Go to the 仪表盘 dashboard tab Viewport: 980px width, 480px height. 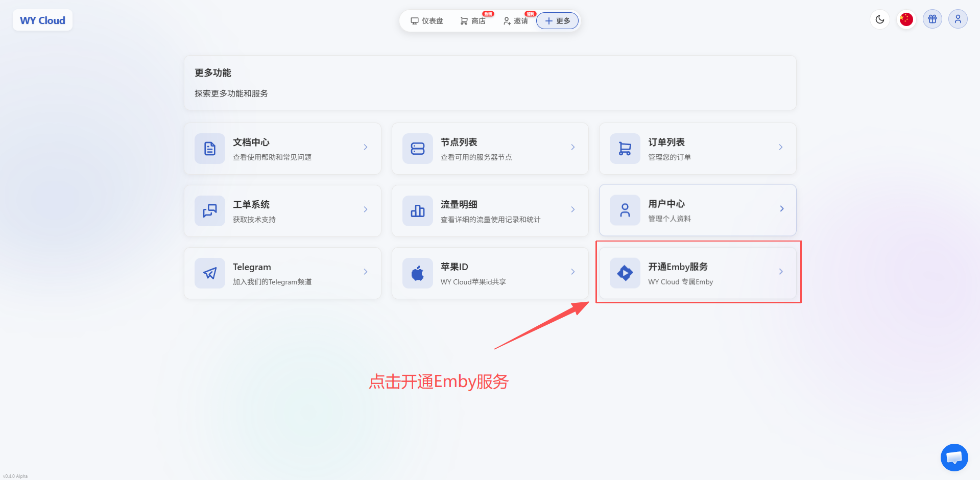point(427,21)
